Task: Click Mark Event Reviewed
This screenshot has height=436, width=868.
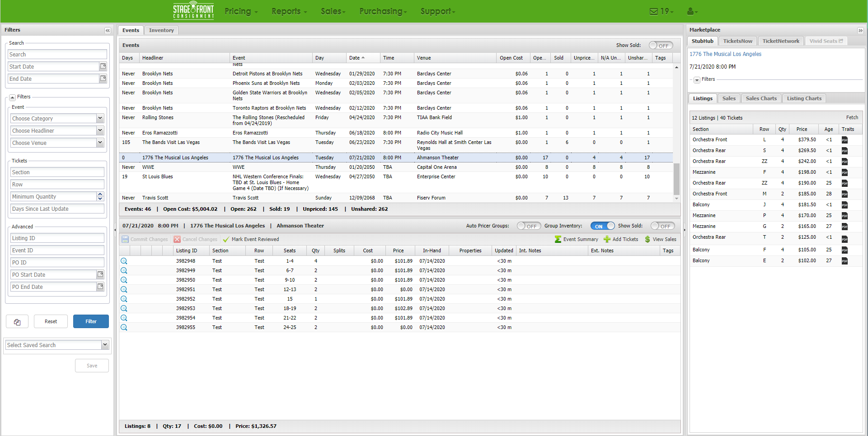Action: click(x=251, y=239)
